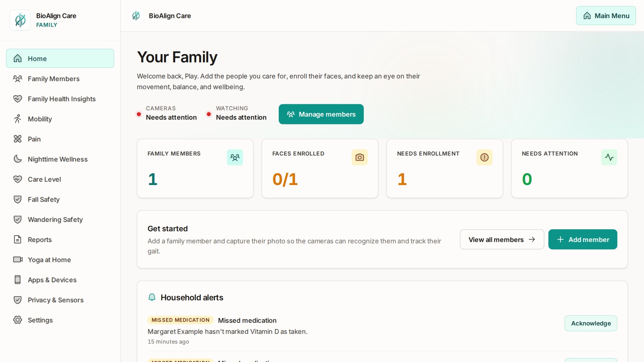The height and width of the screenshot is (362, 644).
Task: Click the Reports document icon
Action: [x=18, y=239]
